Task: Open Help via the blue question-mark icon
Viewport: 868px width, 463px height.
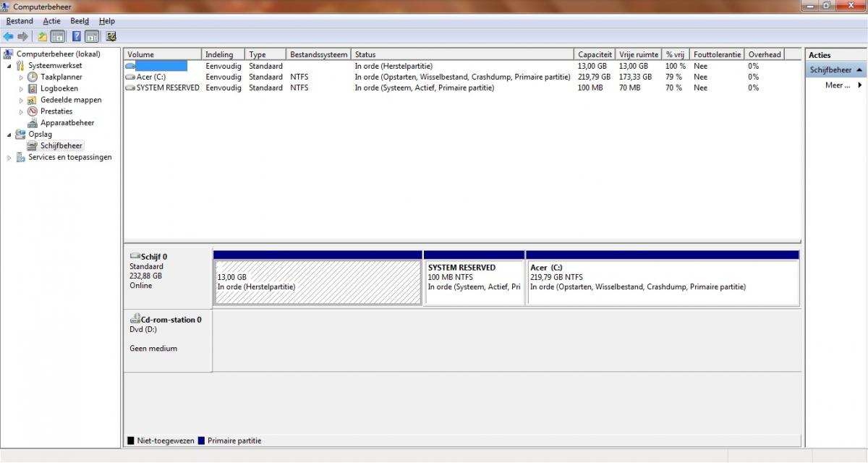Action: pyautogui.click(x=76, y=36)
